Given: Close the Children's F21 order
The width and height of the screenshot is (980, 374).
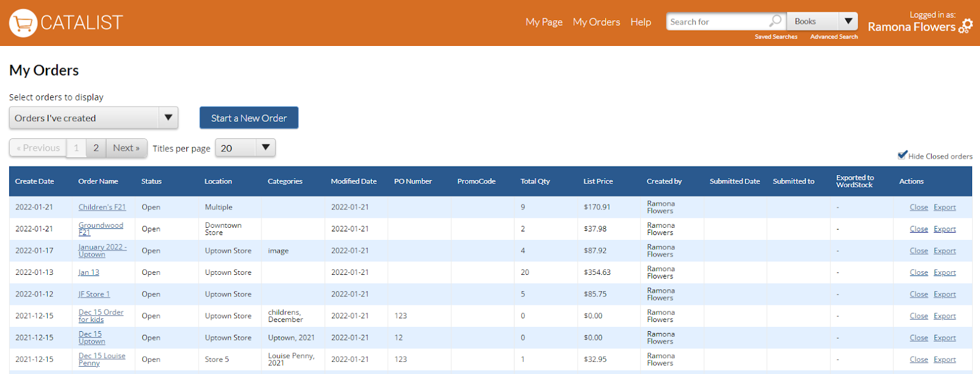Looking at the screenshot, I should point(919,208).
